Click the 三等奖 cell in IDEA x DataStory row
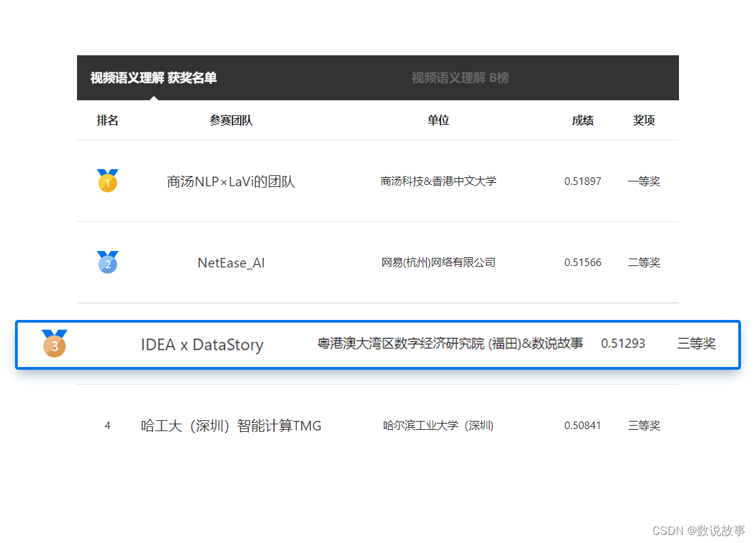The width and height of the screenshot is (756, 543). click(x=696, y=343)
